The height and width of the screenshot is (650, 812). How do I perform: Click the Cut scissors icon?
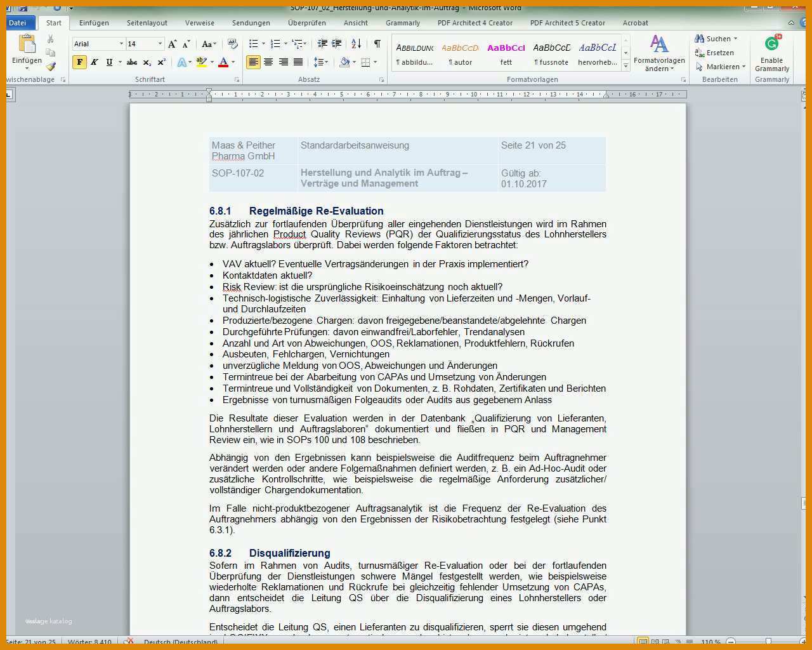click(x=51, y=39)
